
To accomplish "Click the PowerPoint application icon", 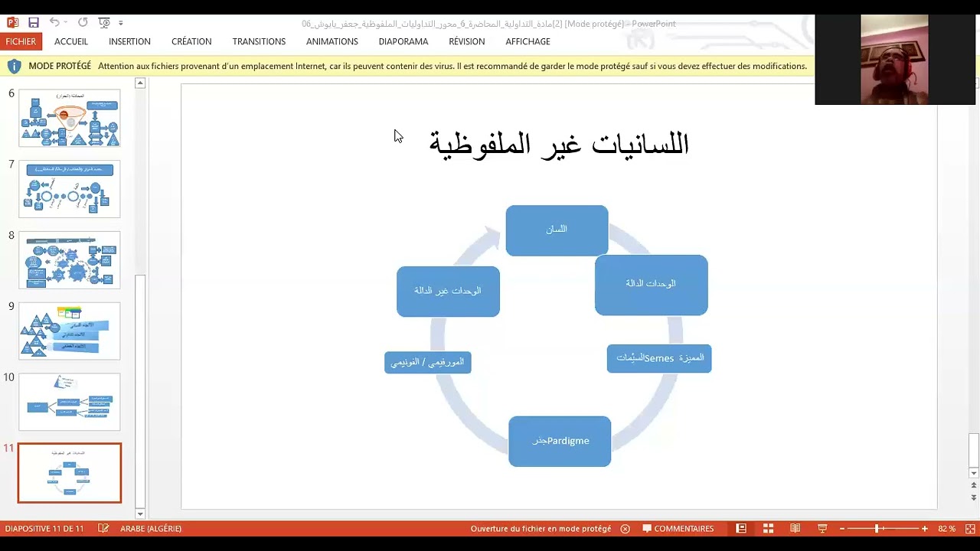I will (x=12, y=23).
